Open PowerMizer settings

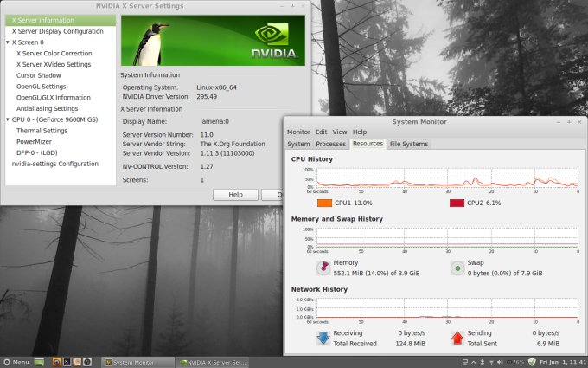tap(34, 141)
